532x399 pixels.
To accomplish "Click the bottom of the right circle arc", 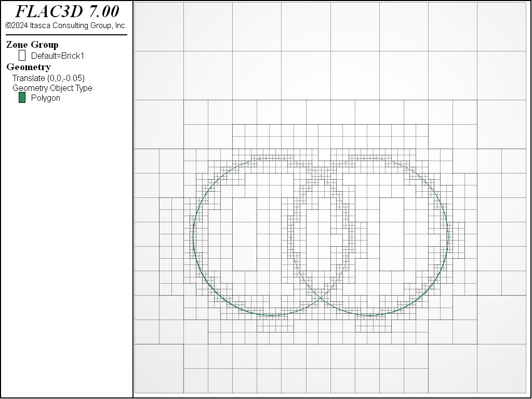I will click(x=370, y=315).
